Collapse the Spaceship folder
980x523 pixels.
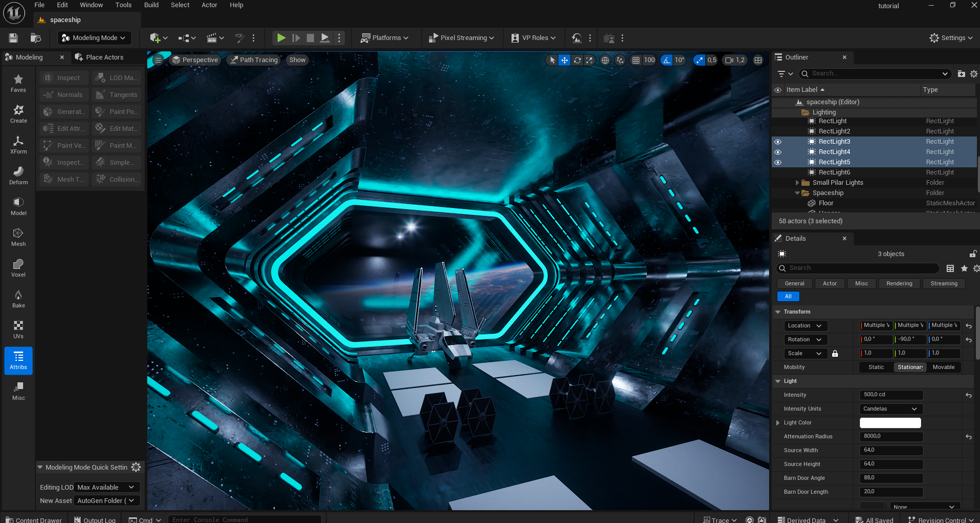(797, 193)
